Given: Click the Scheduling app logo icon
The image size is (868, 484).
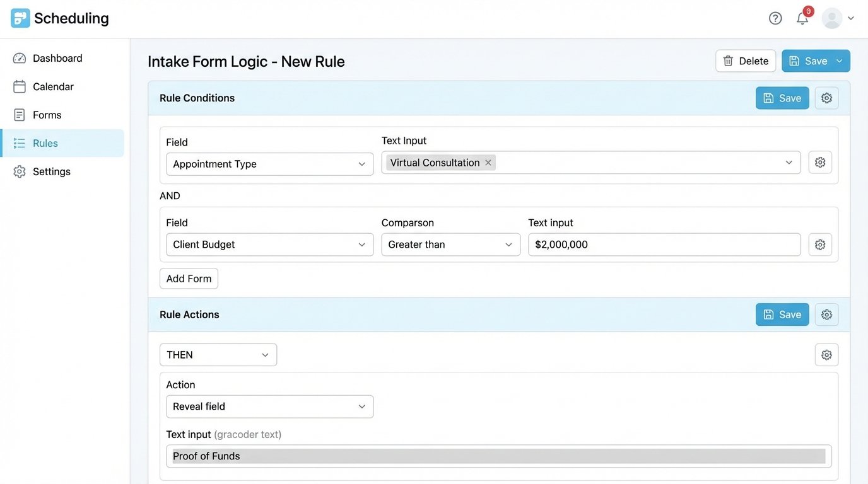Looking at the screenshot, I should click(x=20, y=18).
